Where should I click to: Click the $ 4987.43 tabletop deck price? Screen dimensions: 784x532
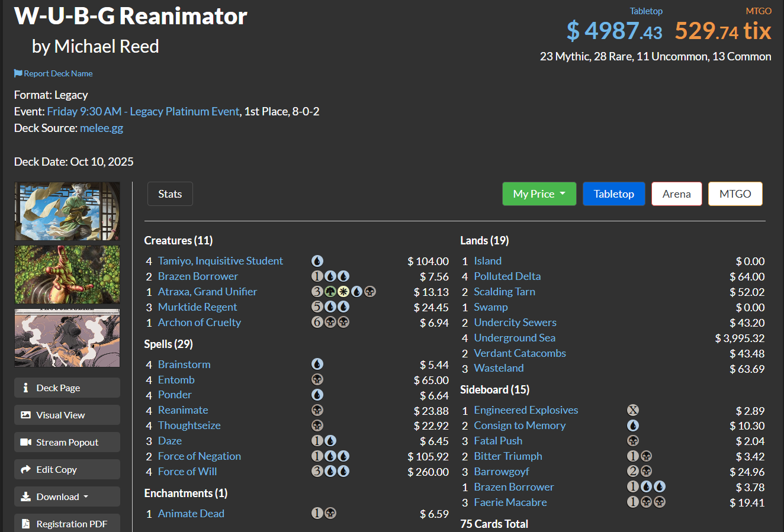(x=614, y=31)
